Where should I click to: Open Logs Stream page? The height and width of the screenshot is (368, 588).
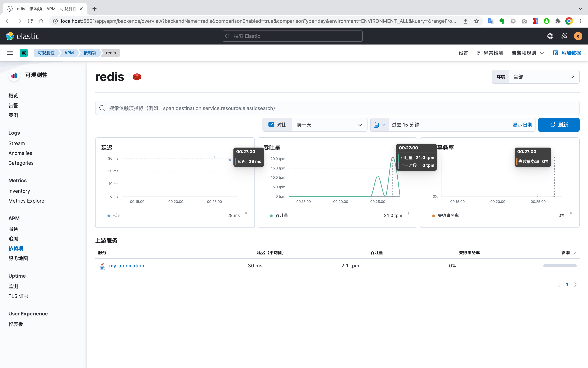16,143
